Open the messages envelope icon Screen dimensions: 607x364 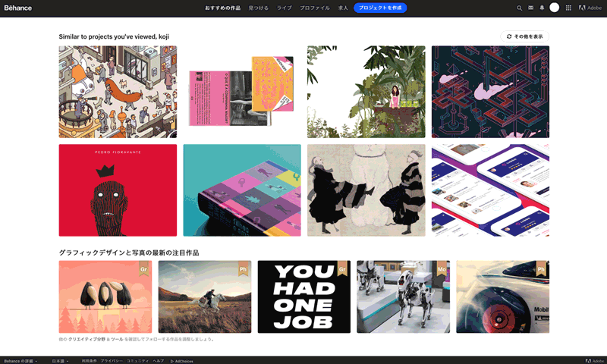[x=530, y=8]
